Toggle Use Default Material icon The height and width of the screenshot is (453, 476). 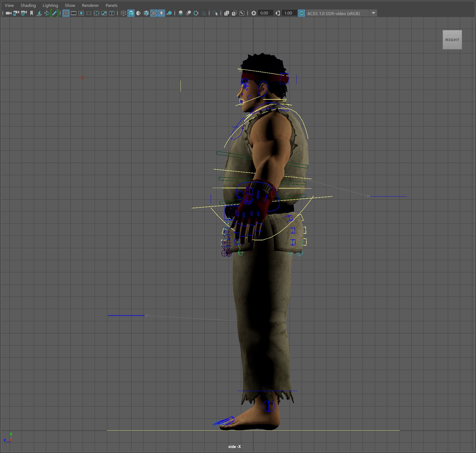(x=139, y=13)
